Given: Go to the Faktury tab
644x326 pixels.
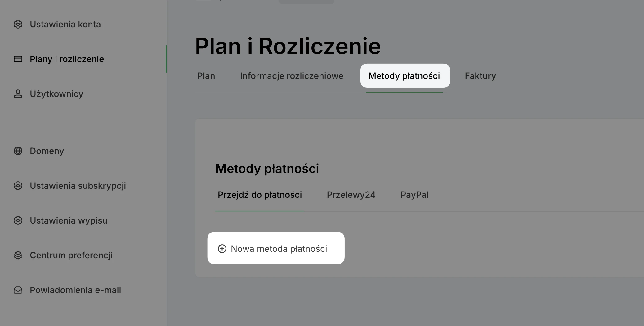Looking at the screenshot, I should click(480, 76).
